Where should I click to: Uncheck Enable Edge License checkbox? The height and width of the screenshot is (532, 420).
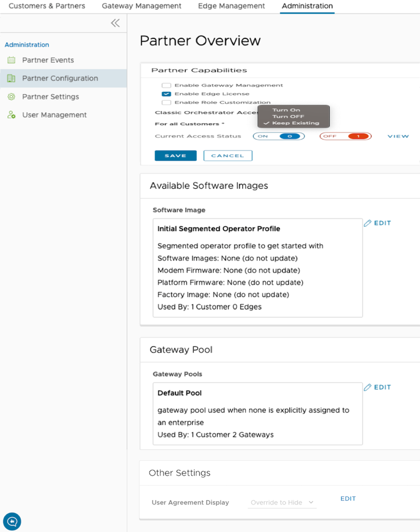[x=166, y=94]
